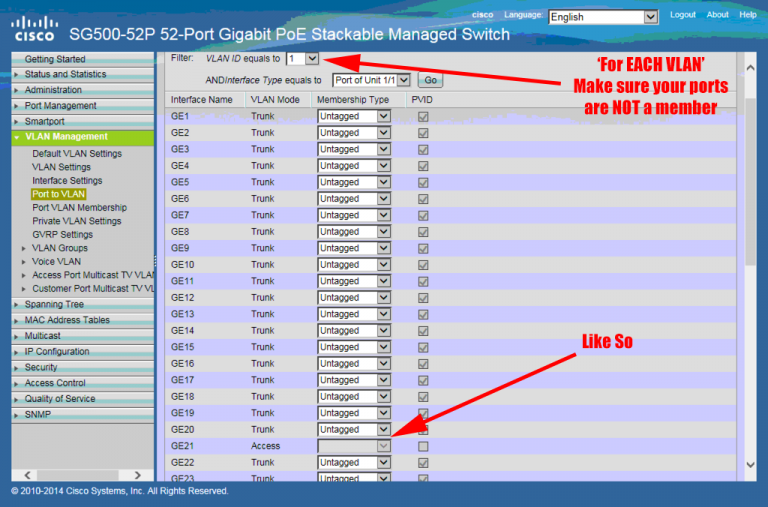Open Default VLAN Settings
768x507 pixels.
click(77, 154)
